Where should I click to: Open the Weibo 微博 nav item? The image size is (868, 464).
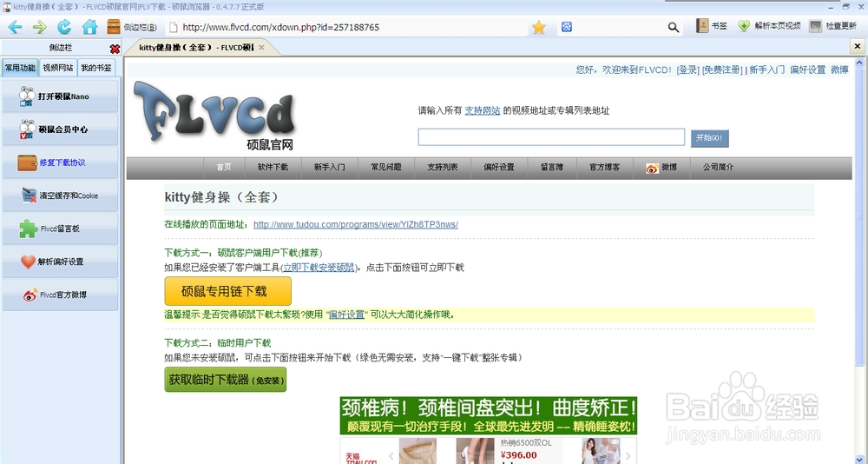[661, 168]
